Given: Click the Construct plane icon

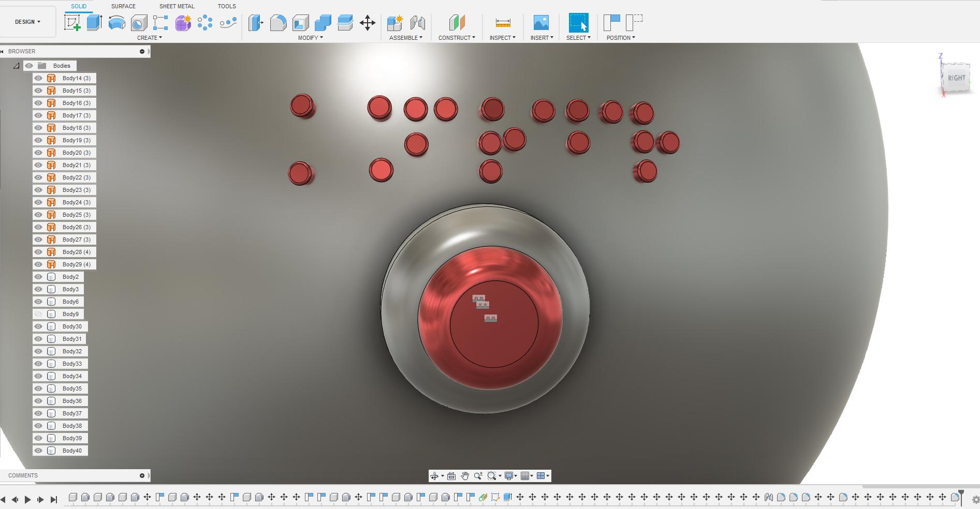Looking at the screenshot, I should (457, 23).
